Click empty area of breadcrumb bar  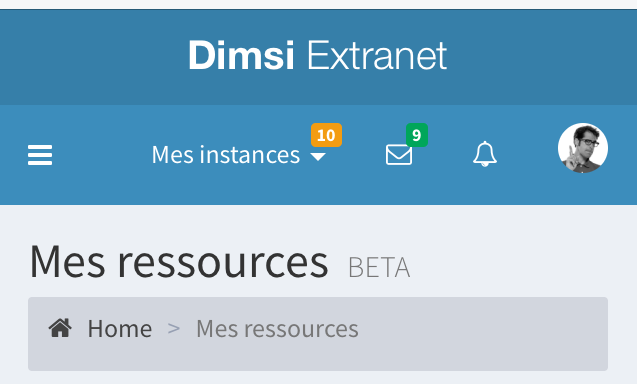click(483, 334)
